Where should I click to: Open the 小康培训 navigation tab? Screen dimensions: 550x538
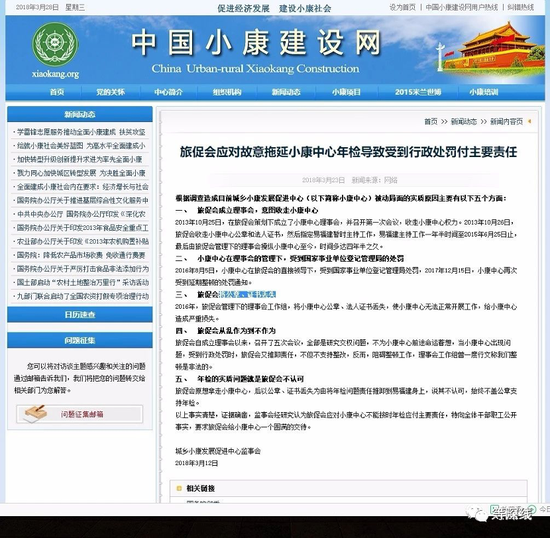484,92
